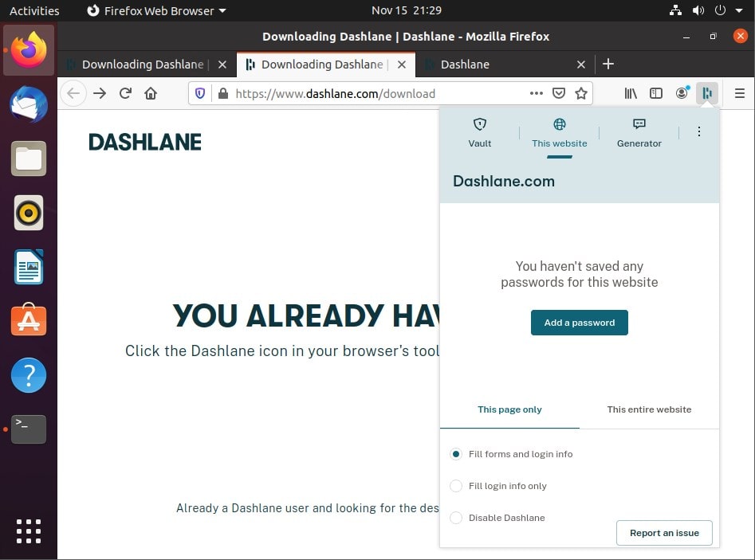Screen dimensions: 755x560
Task: Click the Firefox account icon
Action: (682, 93)
